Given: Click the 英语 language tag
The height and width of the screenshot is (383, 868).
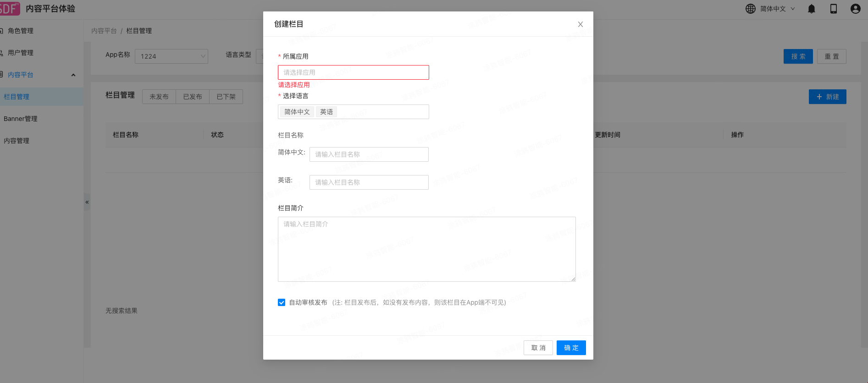Looking at the screenshot, I should [x=326, y=112].
